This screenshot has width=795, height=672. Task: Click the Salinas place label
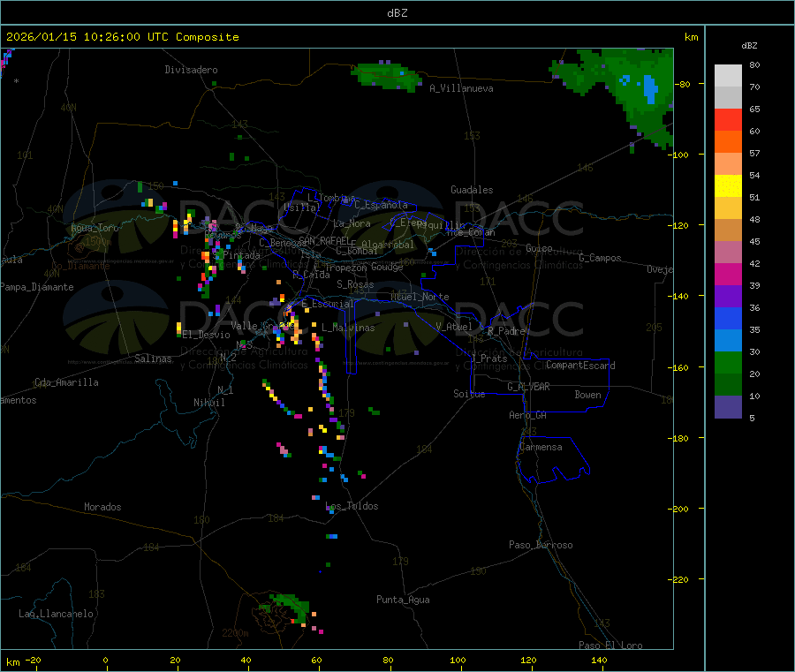pos(153,359)
